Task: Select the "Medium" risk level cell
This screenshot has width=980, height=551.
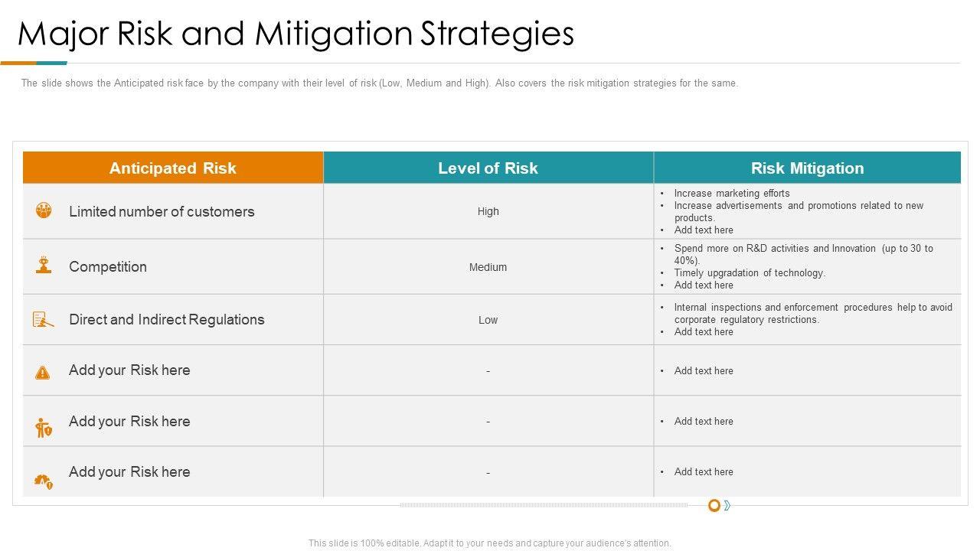Action: (488, 268)
